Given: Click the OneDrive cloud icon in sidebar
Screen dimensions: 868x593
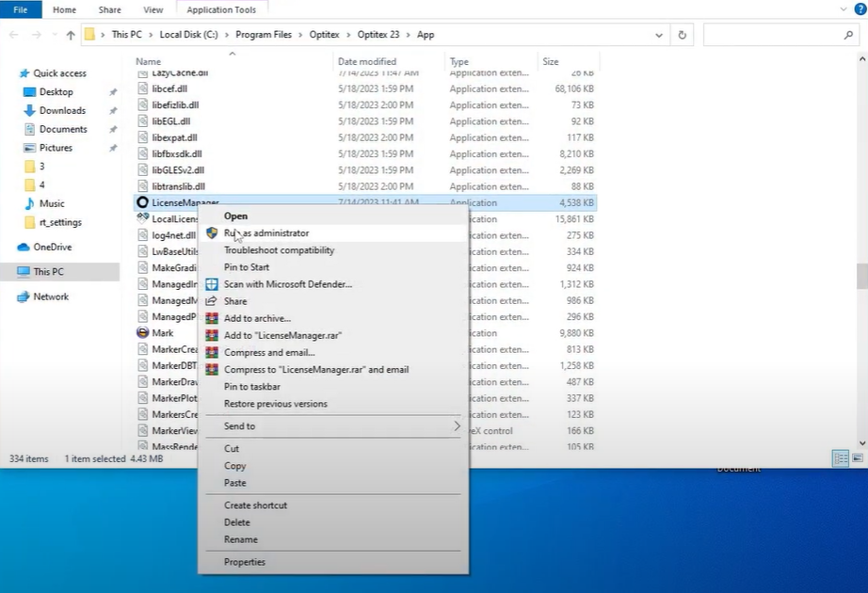Looking at the screenshot, I should (x=24, y=248).
